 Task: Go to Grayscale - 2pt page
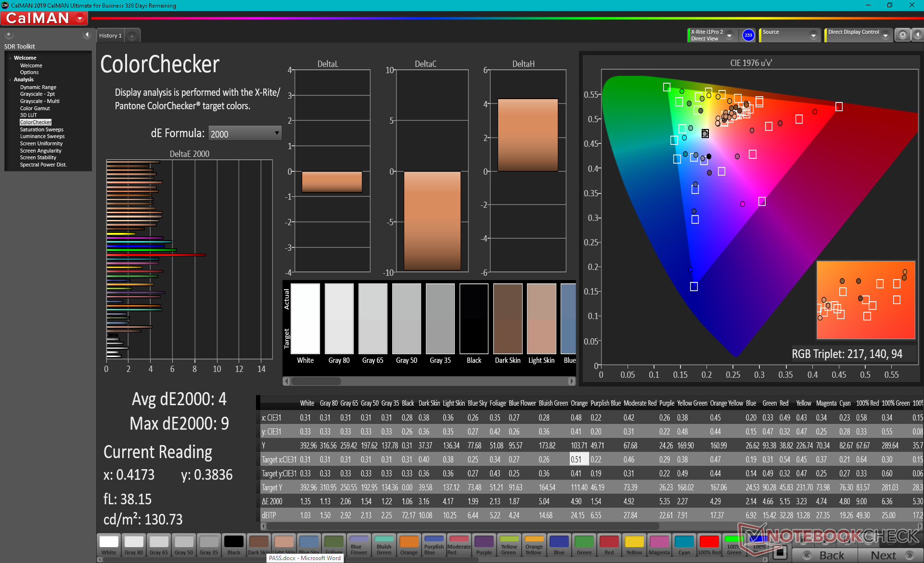tap(37, 94)
